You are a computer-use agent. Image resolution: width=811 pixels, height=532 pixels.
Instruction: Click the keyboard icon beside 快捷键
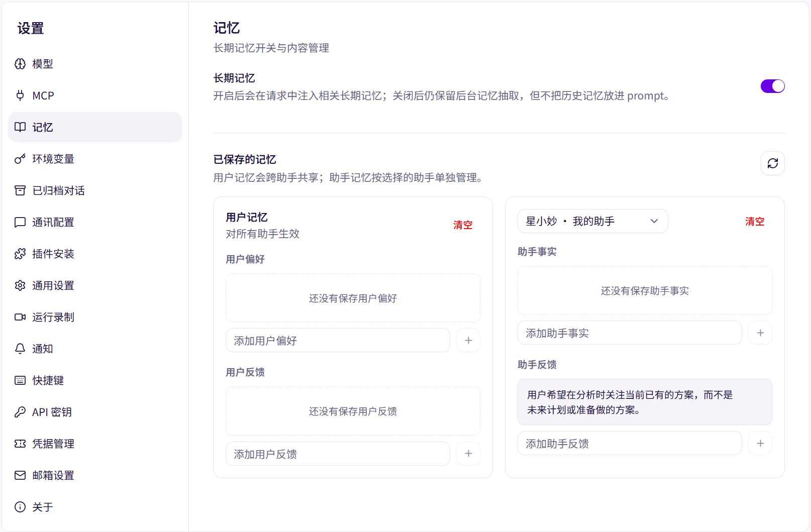point(20,380)
